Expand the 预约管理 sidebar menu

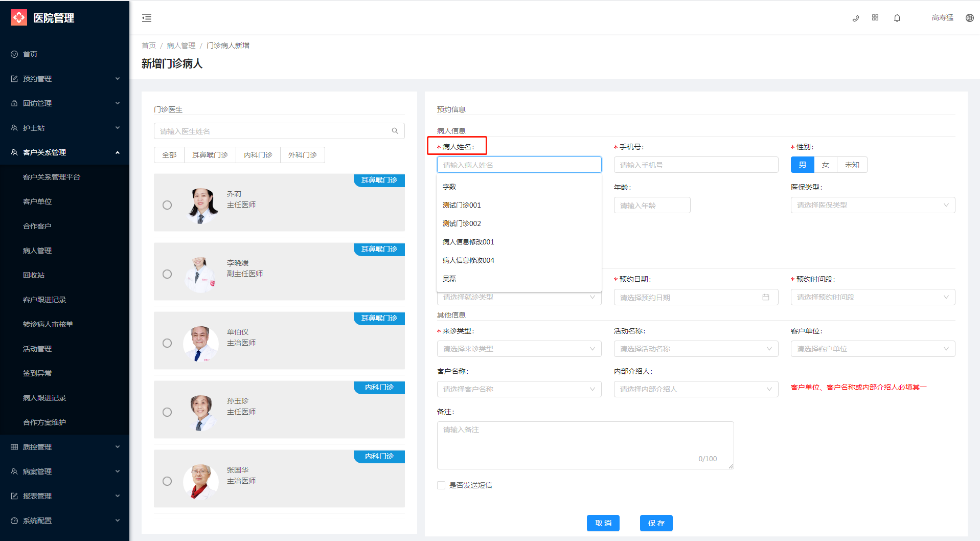pyautogui.click(x=64, y=79)
